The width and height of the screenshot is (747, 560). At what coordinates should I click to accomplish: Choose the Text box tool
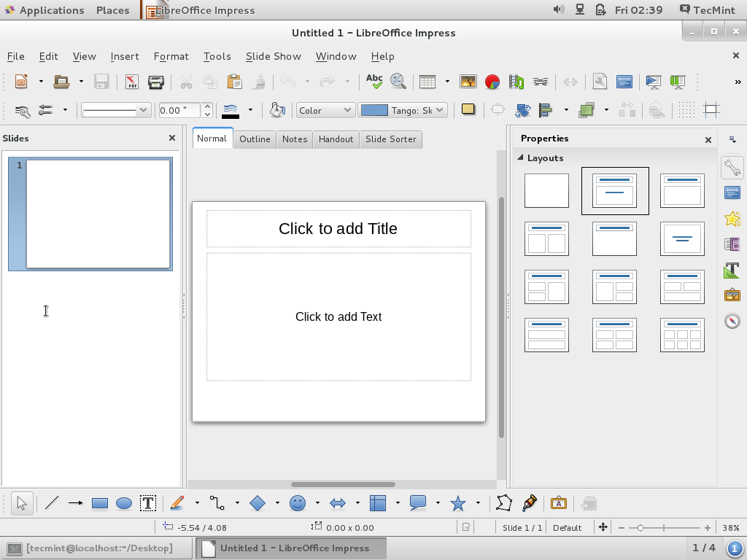148,503
